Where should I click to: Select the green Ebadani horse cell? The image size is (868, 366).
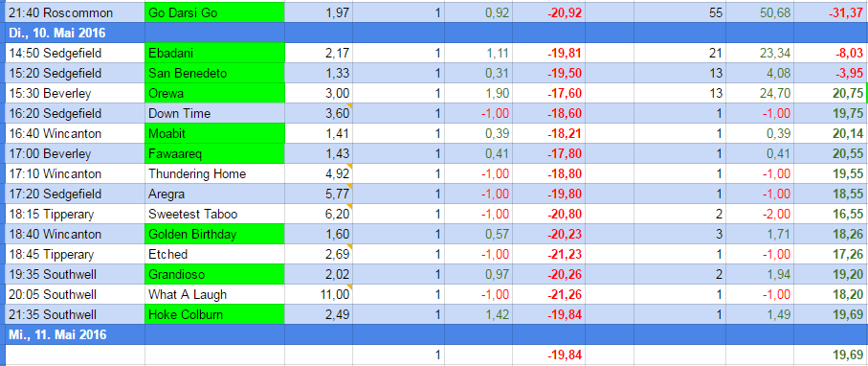point(214,54)
